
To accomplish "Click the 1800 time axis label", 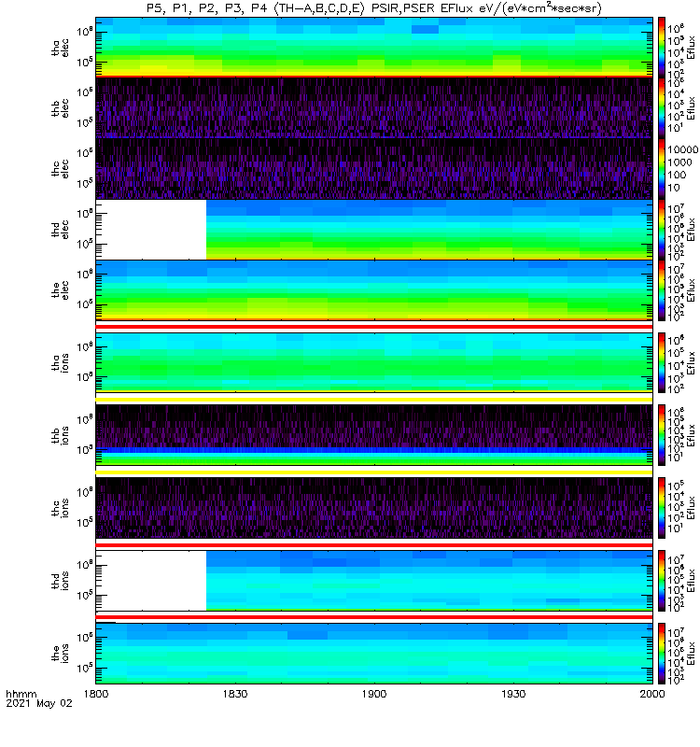I will [96, 694].
